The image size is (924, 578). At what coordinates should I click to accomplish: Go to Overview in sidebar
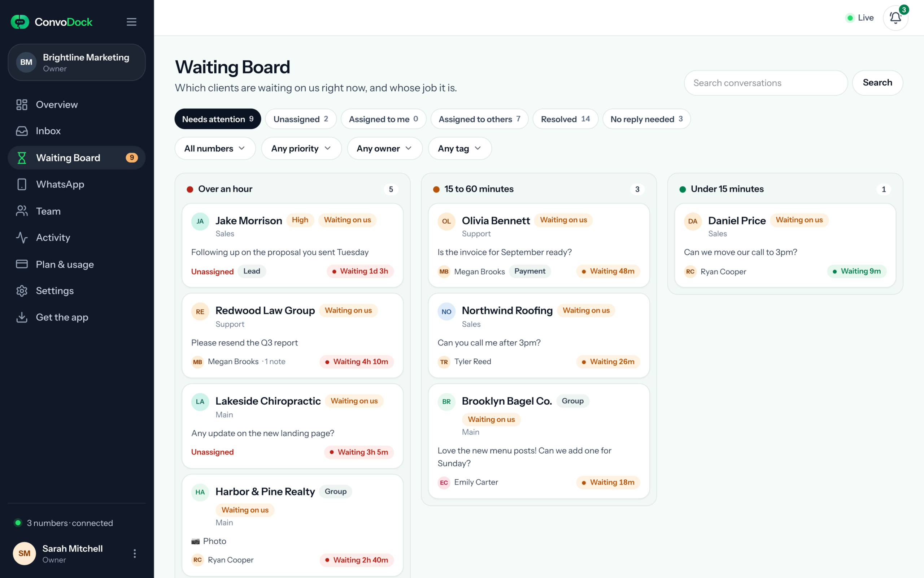coord(77,104)
